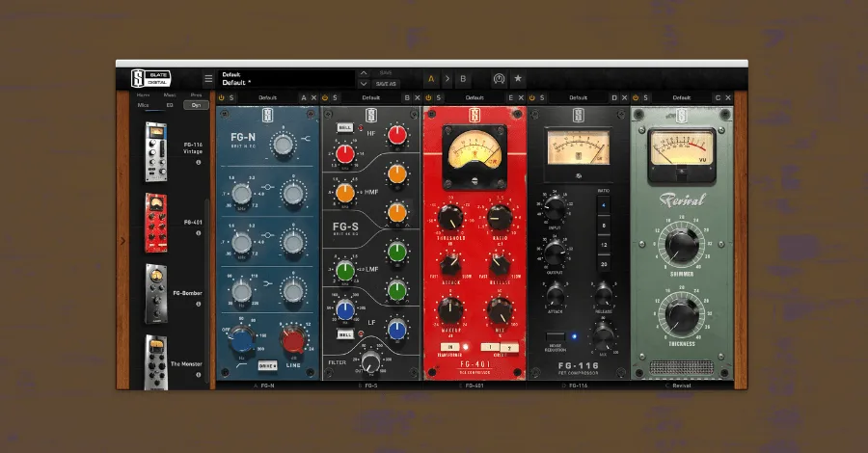Click slot letter B on the FG-S header
The height and width of the screenshot is (453, 868).
(x=407, y=98)
